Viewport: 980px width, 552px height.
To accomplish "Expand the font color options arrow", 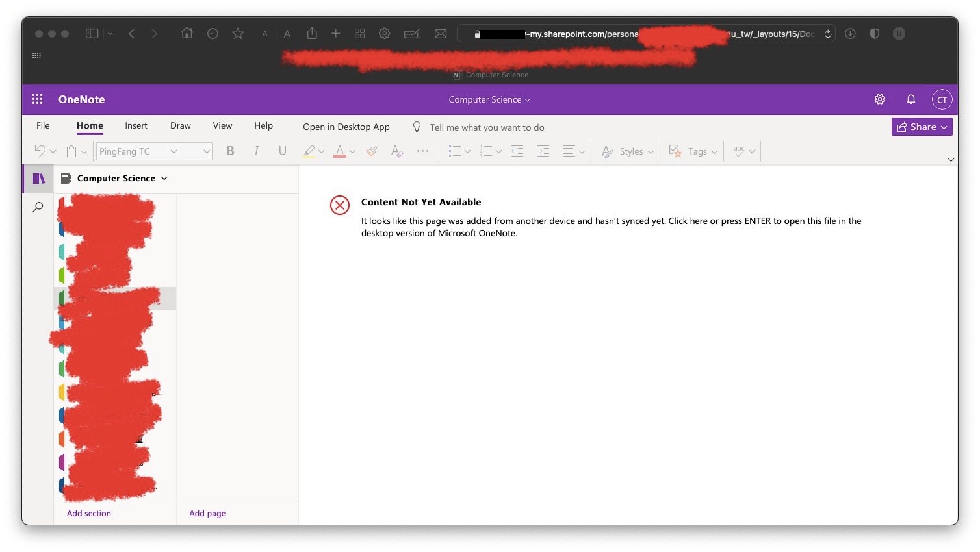I will coord(352,152).
